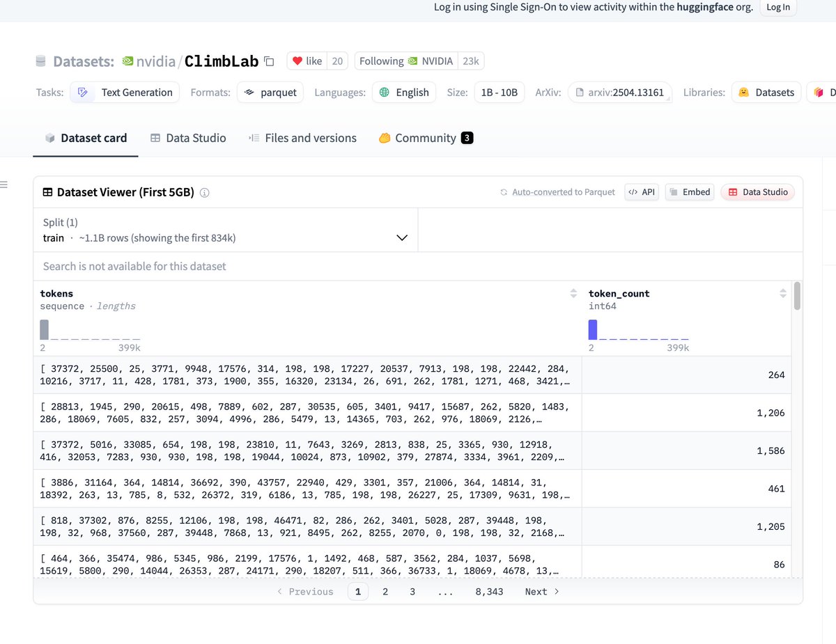This screenshot has width=836, height=644.
Task: Expand the train split dropdown
Action: click(226, 230)
